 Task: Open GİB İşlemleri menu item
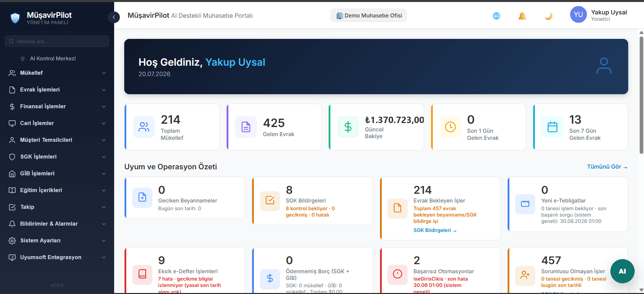pos(57,174)
